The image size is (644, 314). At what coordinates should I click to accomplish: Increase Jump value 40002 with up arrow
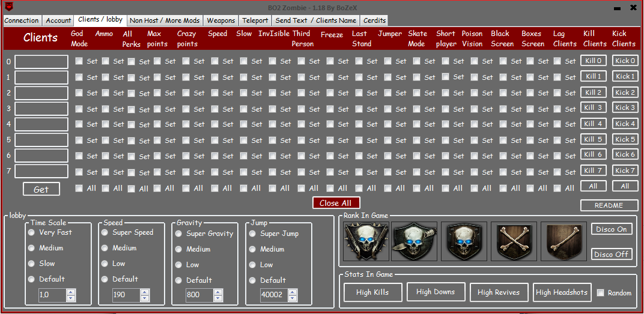tap(293, 292)
